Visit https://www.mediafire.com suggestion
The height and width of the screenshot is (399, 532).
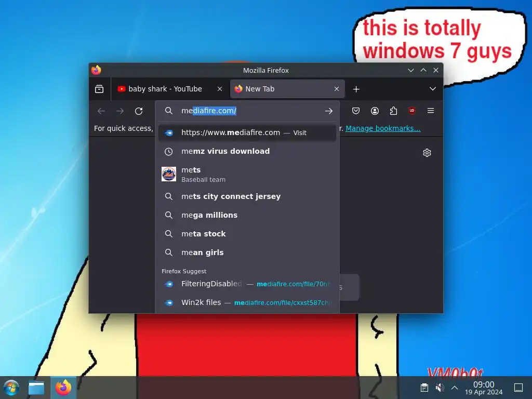247,132
